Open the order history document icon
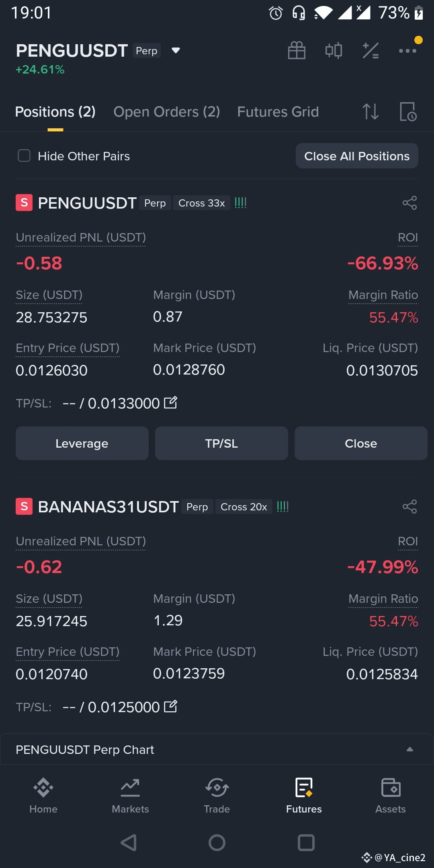434x868 pixels. (x=408, y=112)
